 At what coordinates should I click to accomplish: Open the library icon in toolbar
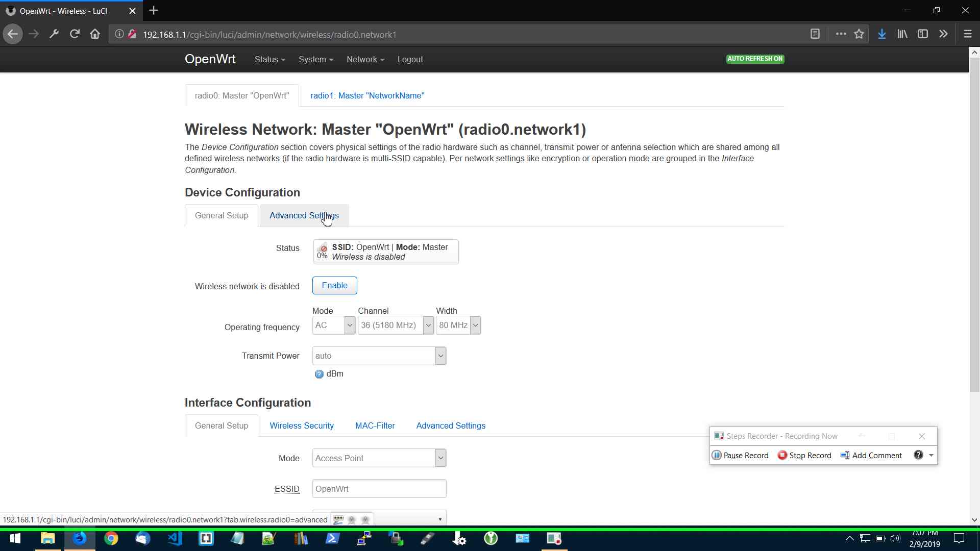point(902,34)
